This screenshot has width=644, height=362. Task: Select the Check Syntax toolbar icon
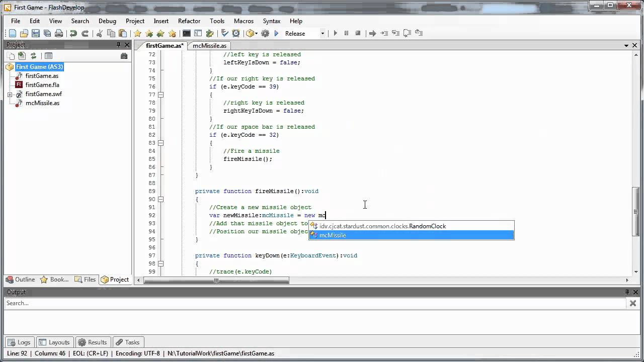[223, 33]
